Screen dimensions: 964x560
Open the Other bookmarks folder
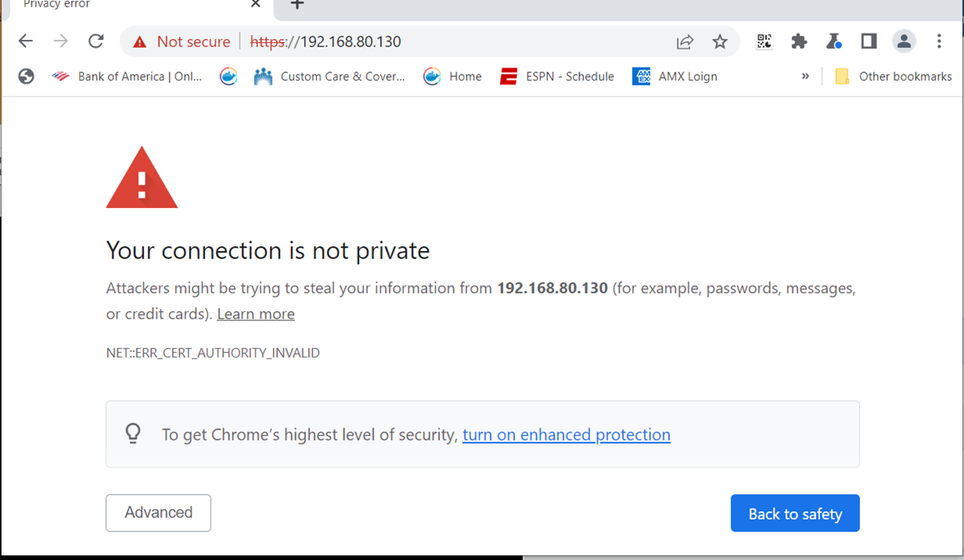click(893, 76)
